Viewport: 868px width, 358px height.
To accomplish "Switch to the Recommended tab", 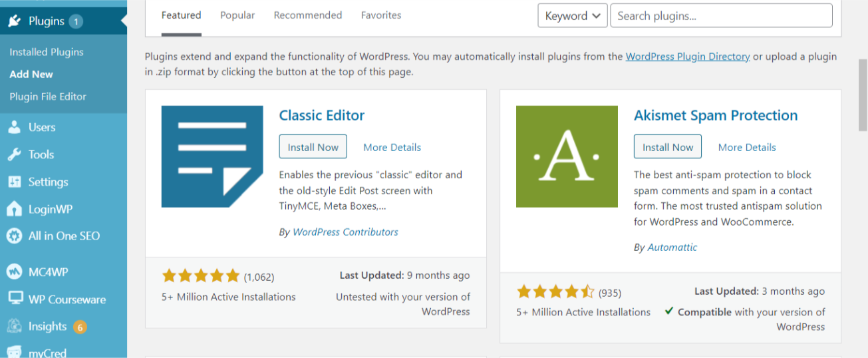I will click(x=308, y=15).
